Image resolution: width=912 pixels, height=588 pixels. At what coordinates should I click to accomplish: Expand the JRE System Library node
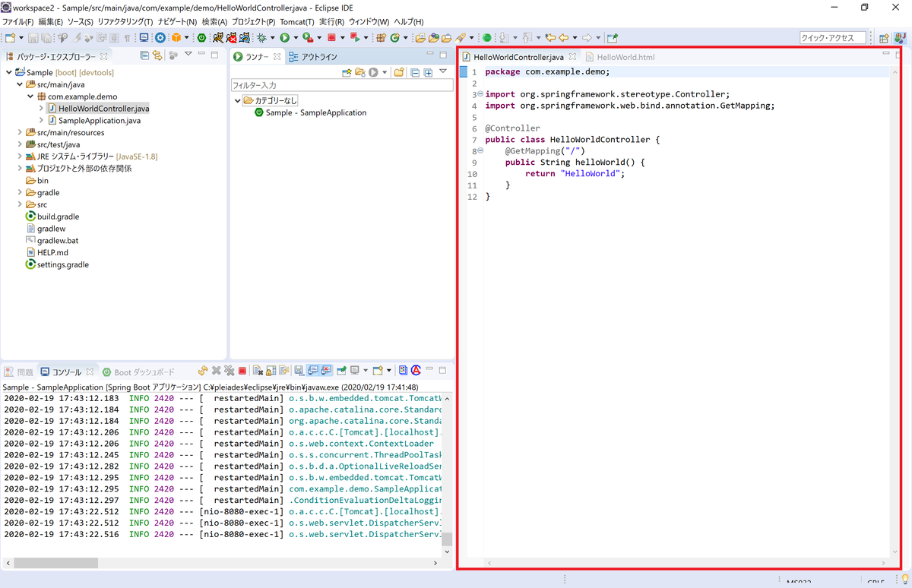point(20,156)
